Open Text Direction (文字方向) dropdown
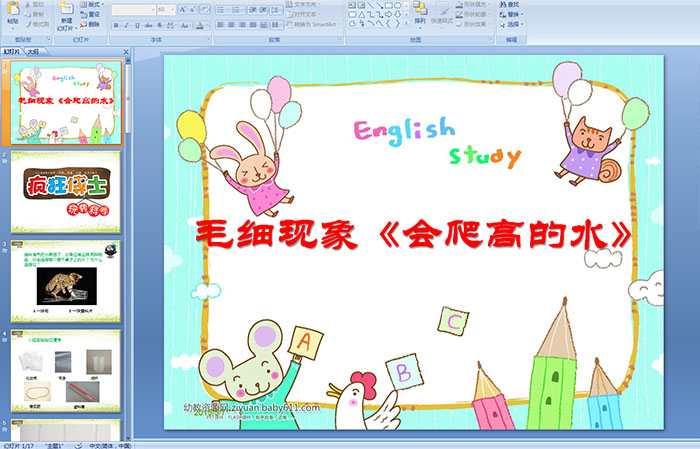 point(303,4)
